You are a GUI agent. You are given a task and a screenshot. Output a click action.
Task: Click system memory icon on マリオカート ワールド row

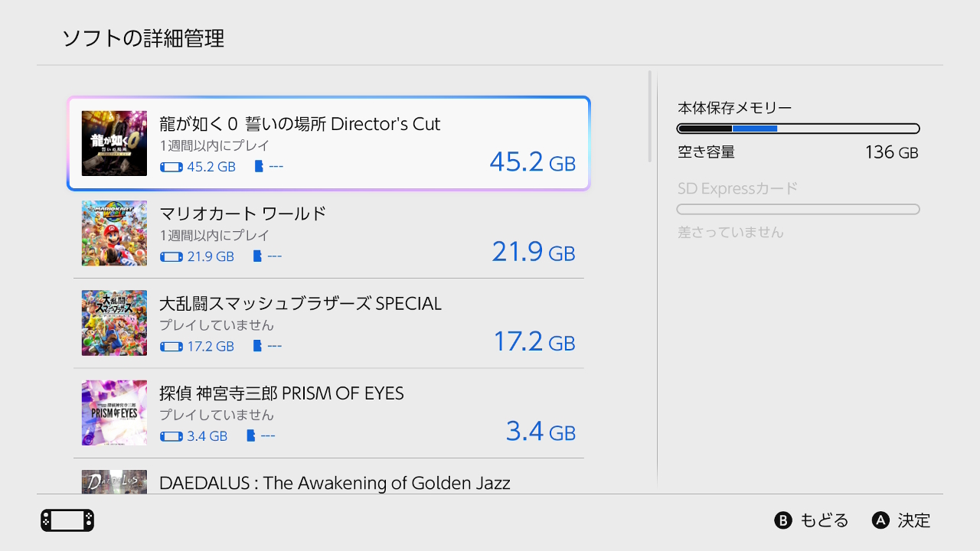(x=171, y=256)
